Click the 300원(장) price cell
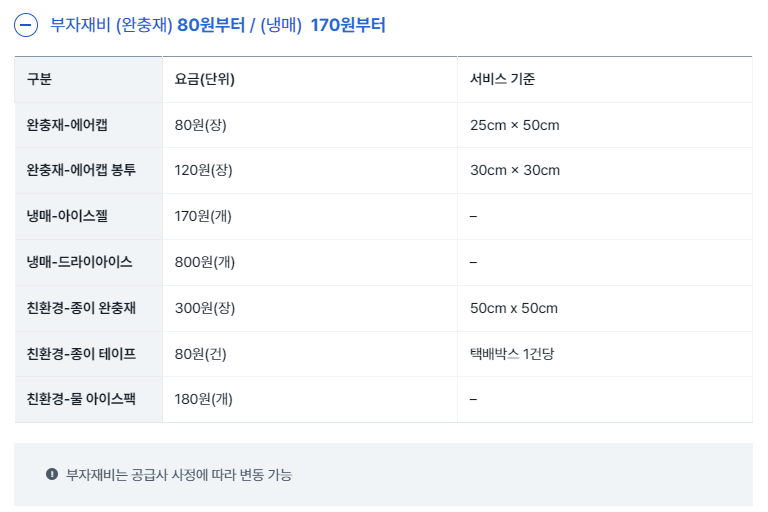The width and height of the screenshot is (768, 512). pyautogui.click(x=204, y=308)
